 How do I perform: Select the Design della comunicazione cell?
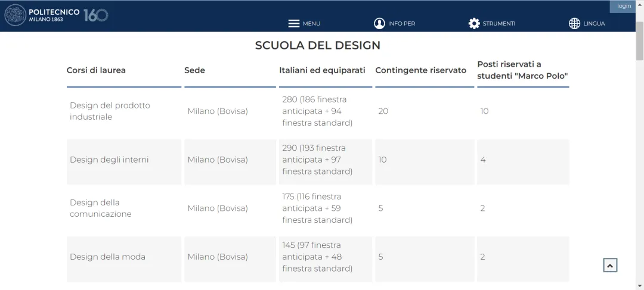(123, 208)
